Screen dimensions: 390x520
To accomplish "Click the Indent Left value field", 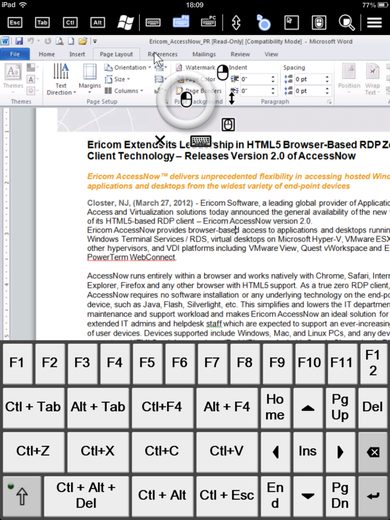I will point(255,79).
